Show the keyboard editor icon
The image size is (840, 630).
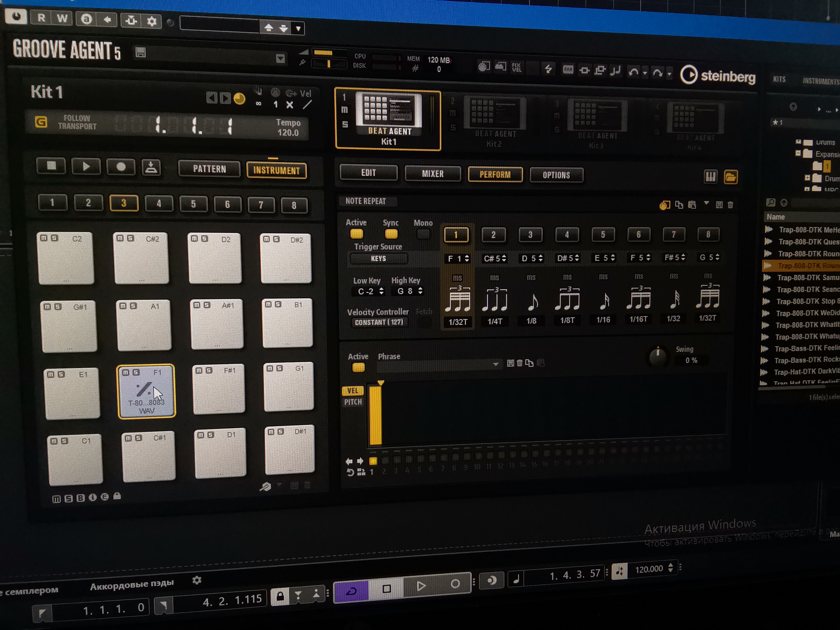[710, 177]
